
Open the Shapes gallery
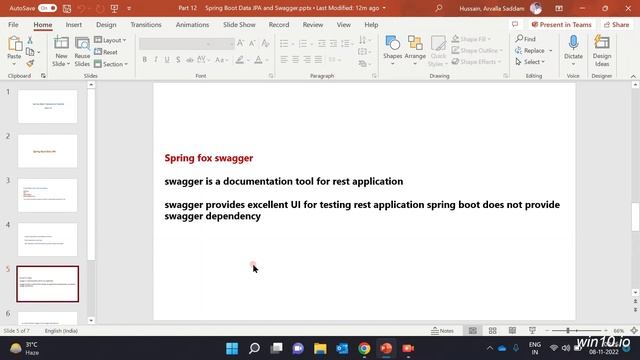point(393,51)
